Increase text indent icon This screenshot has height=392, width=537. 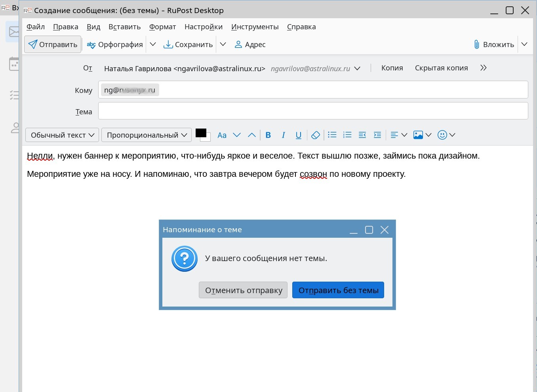click(377, 135)
